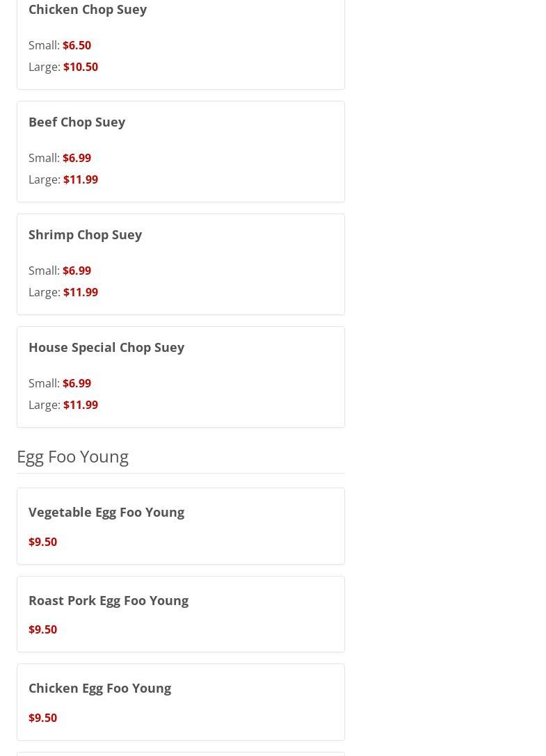The height and width of the screenshot is (756, 546).
Task: Select small $6.99 House Special Chop Suey price
Action: tap(77, 383)
